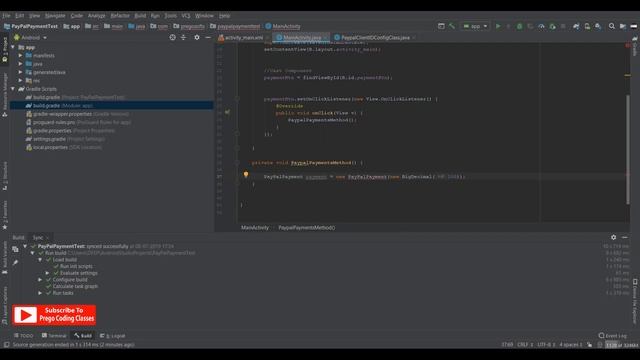The height and width of the screenshot is (360, 640).
Task: Click the toolbar icon left of the hammer
Action: (441, 26)
